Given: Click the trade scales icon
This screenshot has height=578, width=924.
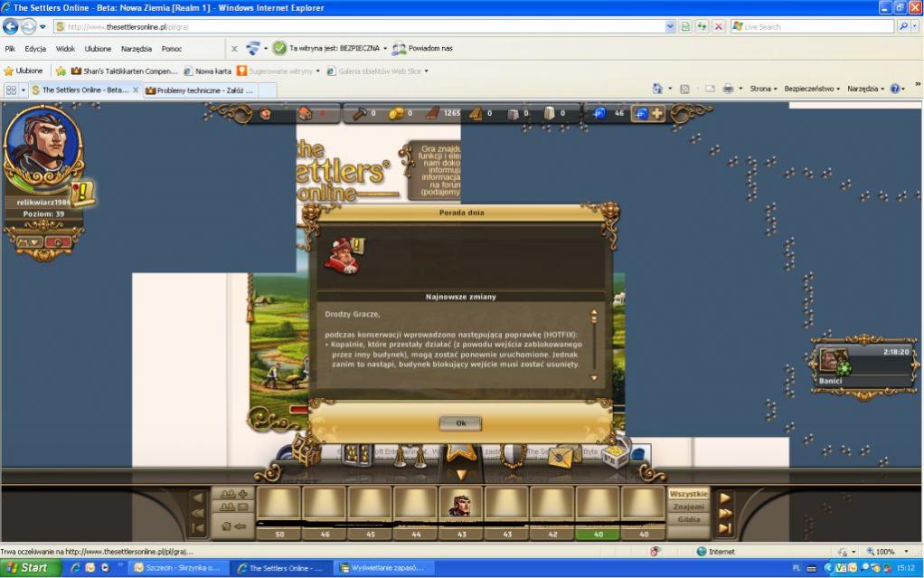Looking at the screenshot, I should pos(406,456).
